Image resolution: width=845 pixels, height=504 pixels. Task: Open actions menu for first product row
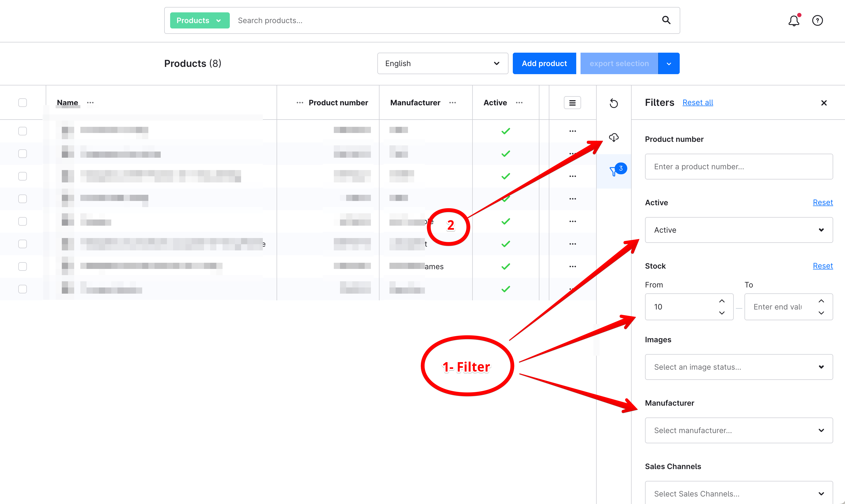tap(573, 131)
